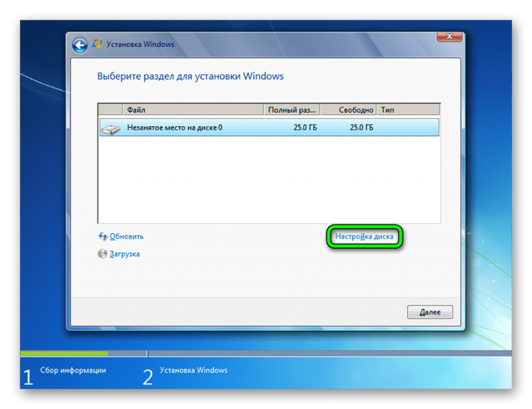Sort by the Свободно column header
532x409 pixels.
coord(349,110)
